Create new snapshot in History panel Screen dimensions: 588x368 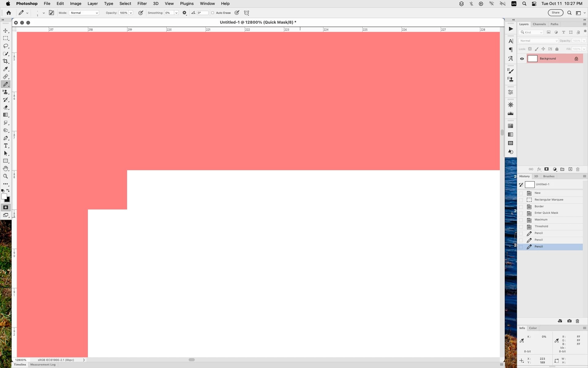569,321
